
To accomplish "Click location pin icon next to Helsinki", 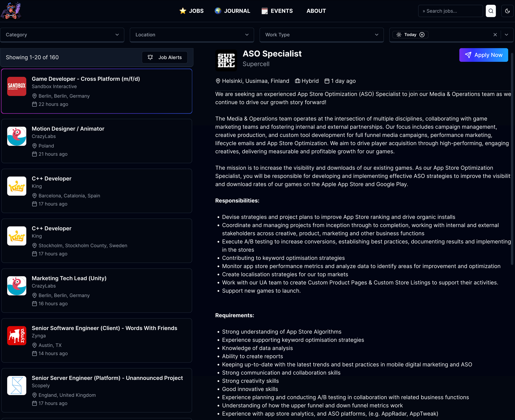I will 218,81.
